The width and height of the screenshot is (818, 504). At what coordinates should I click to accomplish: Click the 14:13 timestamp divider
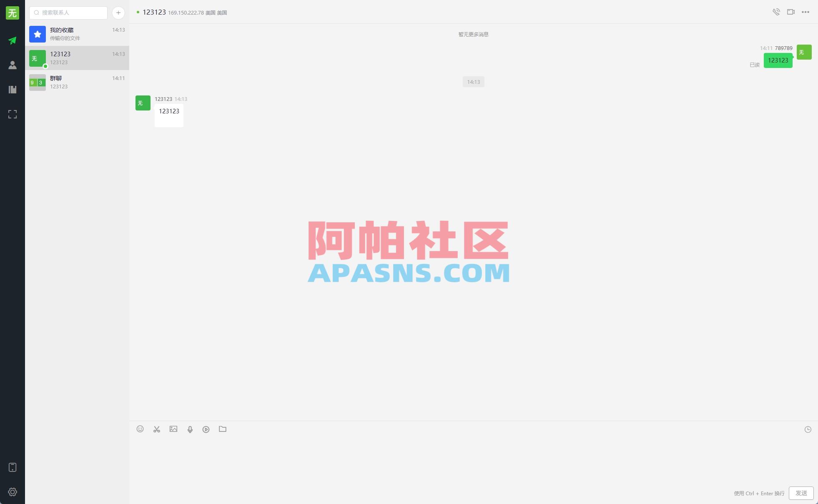click(474, 82)
